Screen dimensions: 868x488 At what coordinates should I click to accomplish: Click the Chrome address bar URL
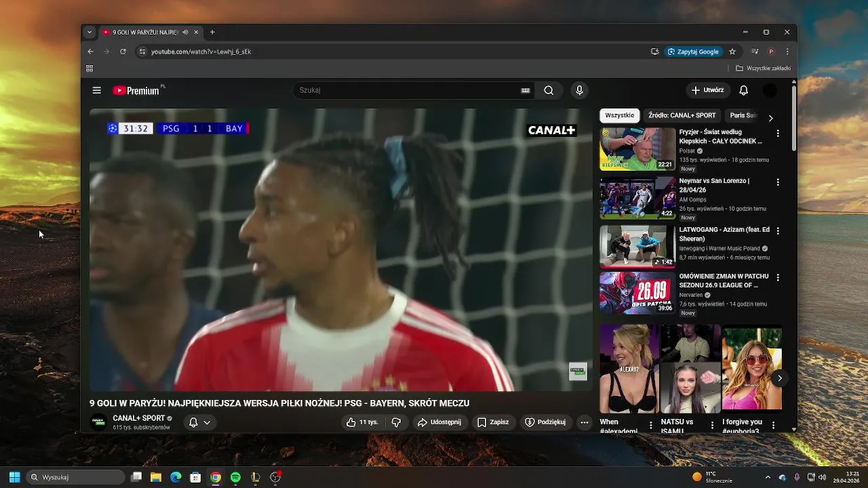click(201, 52)
